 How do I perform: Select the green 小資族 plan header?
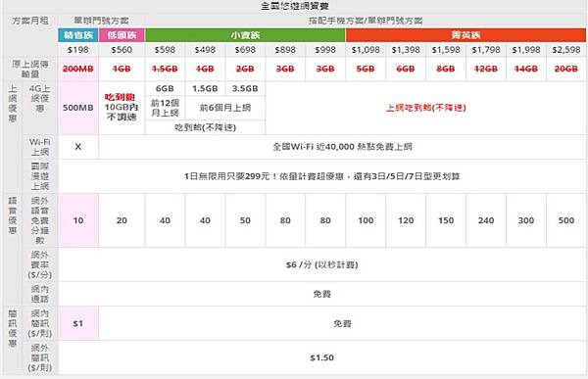pos(245,35)
